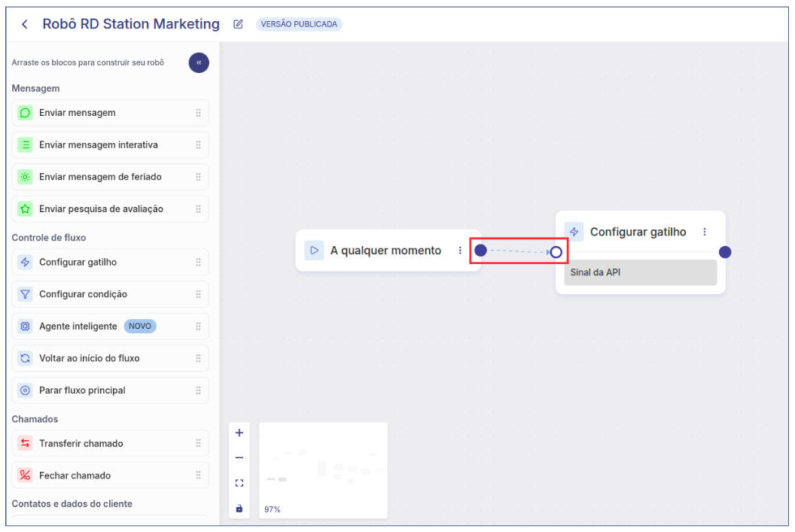Select the Enviar mensagem interativa block
This screenshot has width=795, height=532.
(x=99, y=144)
